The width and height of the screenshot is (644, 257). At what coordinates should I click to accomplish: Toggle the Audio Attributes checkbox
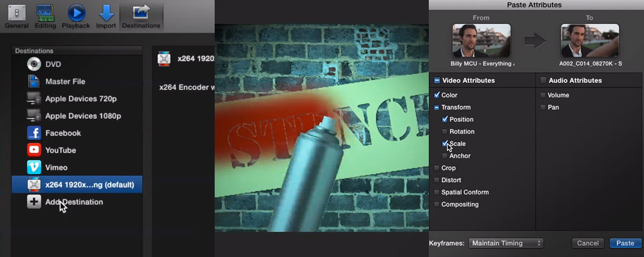click(x=544, y=81)
